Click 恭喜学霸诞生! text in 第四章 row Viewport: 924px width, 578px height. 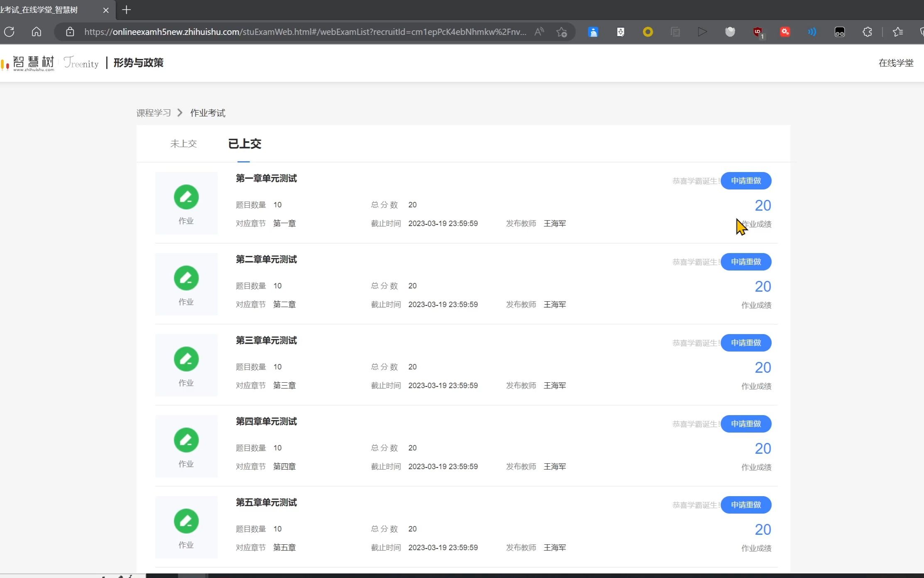click(696, 424)
